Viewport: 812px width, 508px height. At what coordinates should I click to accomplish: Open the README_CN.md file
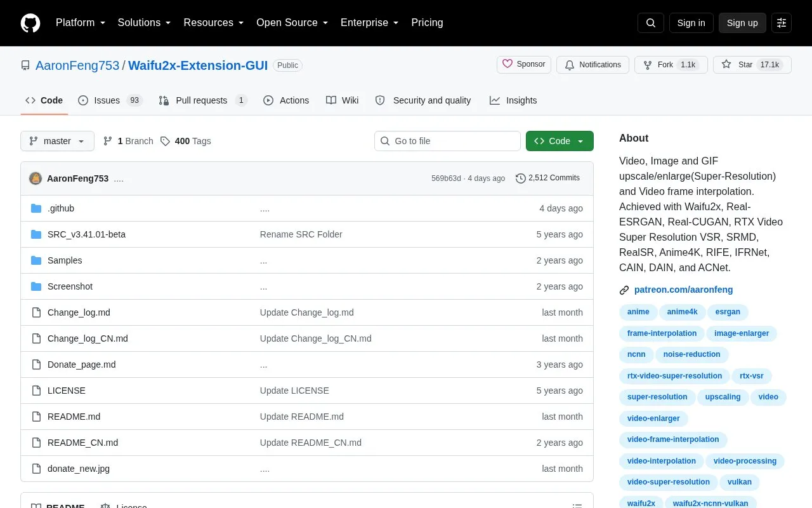tap(82, 443)
